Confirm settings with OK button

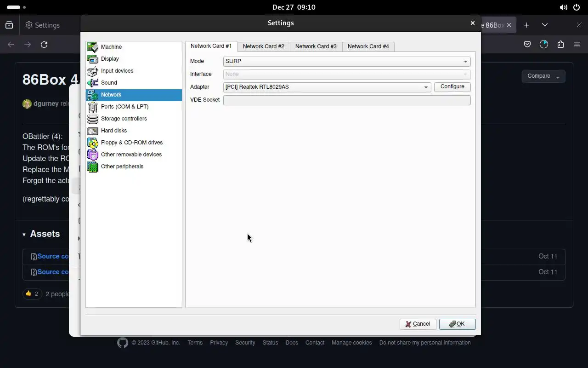457,324
